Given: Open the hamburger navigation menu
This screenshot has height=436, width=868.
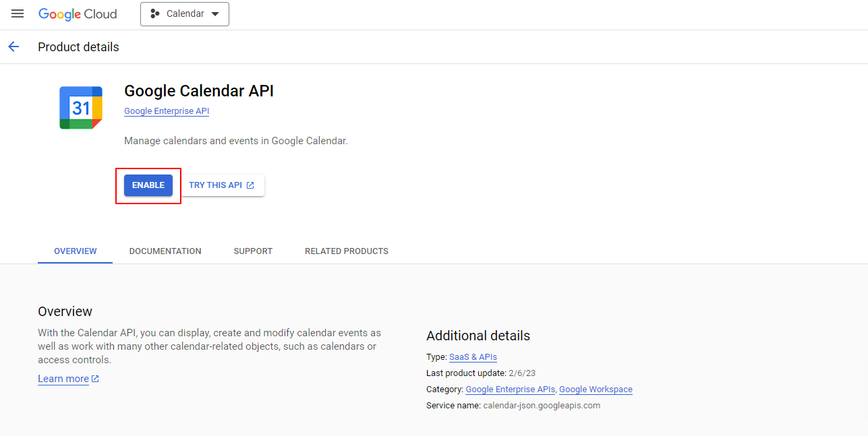Looking at the screenshot, I should point(18,14).
